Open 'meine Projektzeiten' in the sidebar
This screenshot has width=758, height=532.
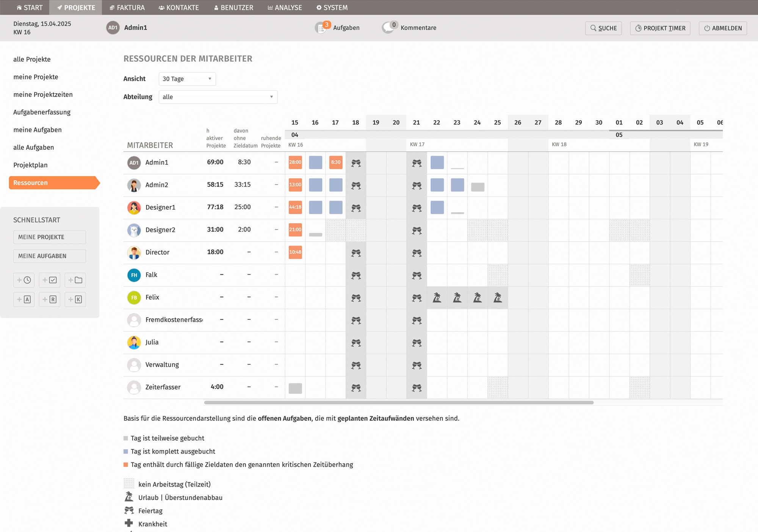pos(43,94)
